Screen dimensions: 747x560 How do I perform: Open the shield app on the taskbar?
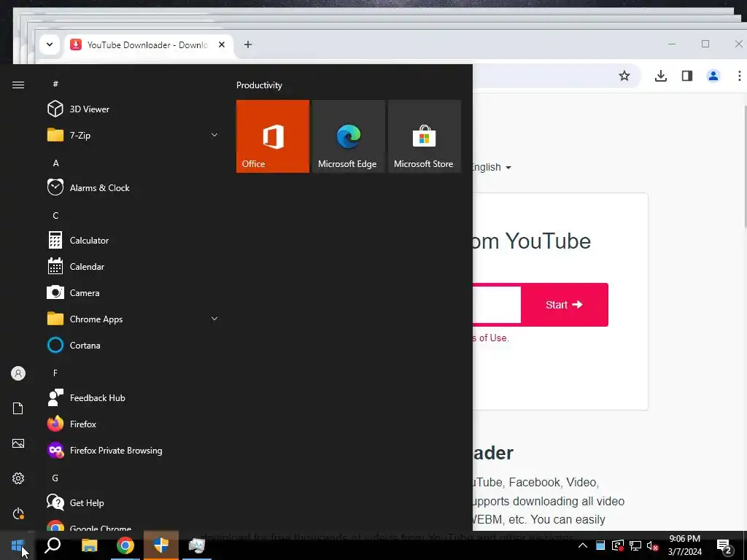tap(161, 545)
